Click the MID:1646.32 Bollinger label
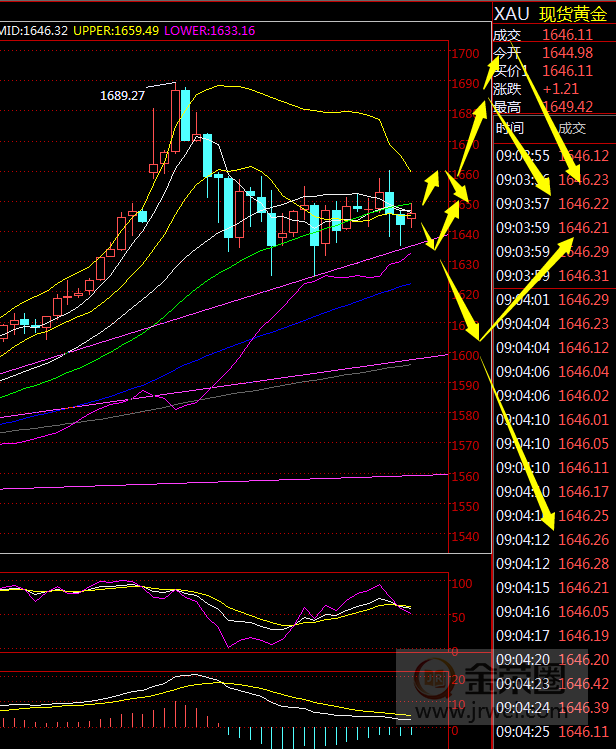 click(x=33, y=31)
